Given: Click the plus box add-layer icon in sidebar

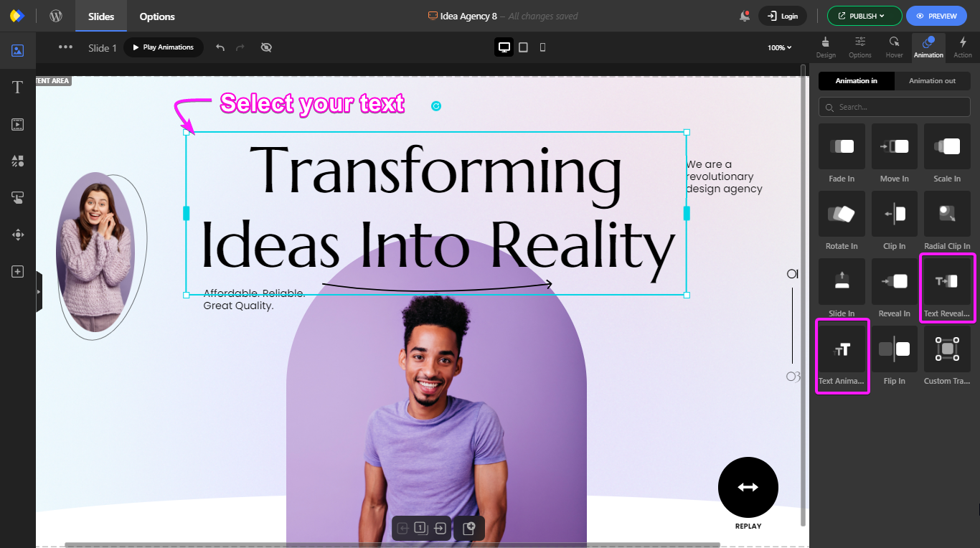Looking at the screenshot, I should point(17,271).
